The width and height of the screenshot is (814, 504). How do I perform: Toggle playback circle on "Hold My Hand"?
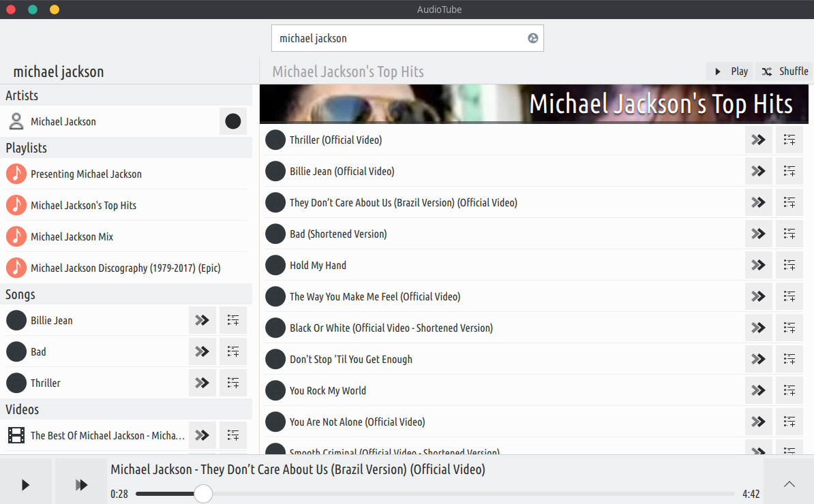coord(275,265)
